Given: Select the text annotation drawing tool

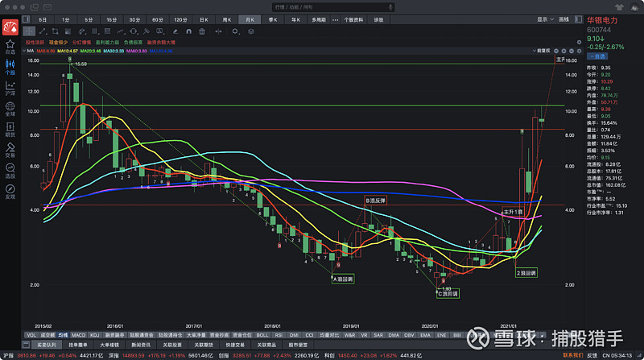Looking at the screenshot, I should pyautogui.click(x=159, y=31).
